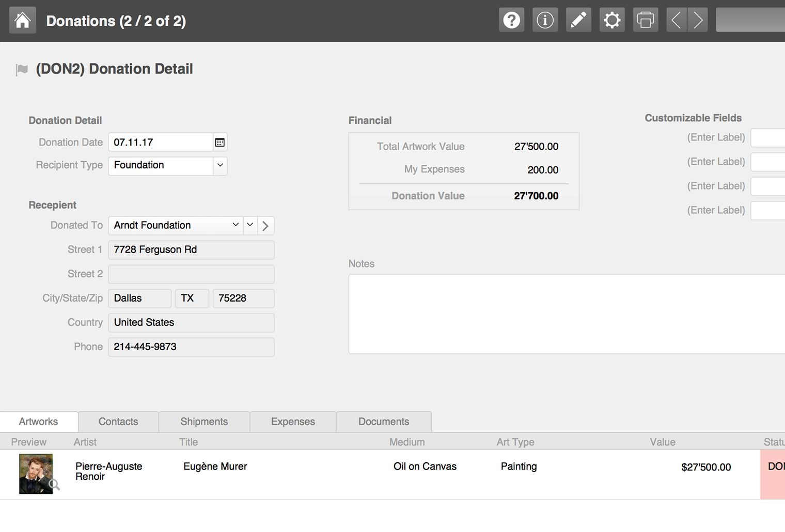Open the help question mark icon
Viewport: 785px width, 532px height.
coord(512,20)
